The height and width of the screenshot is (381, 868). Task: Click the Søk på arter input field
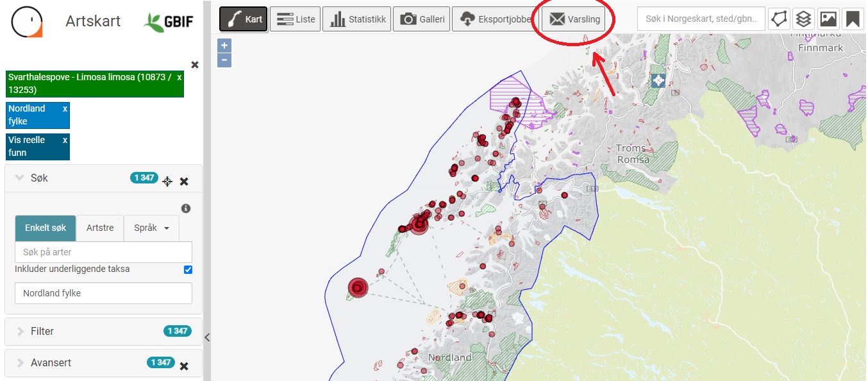coord(103,252)
